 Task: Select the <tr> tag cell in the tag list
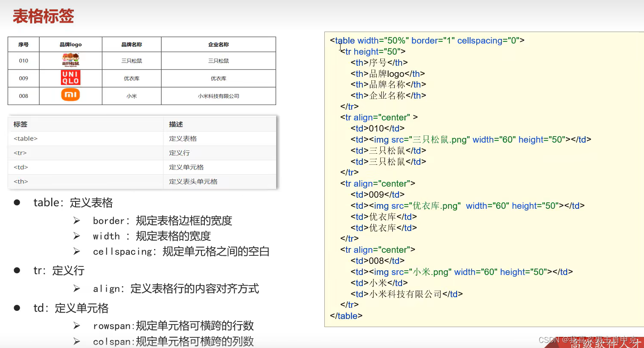(x=86, y=153)
